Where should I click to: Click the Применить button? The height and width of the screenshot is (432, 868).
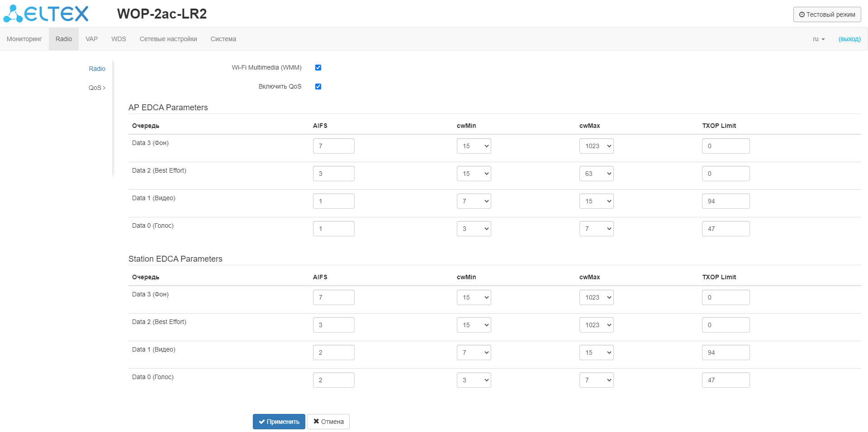coord(279,422)
